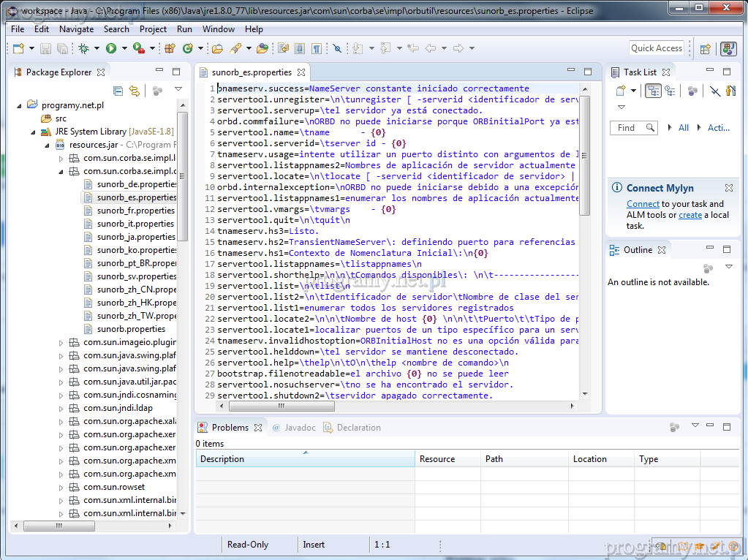Toggle Link with Editor in Package Explorer
Screen dimensions: 748x560
pos(135,91)
